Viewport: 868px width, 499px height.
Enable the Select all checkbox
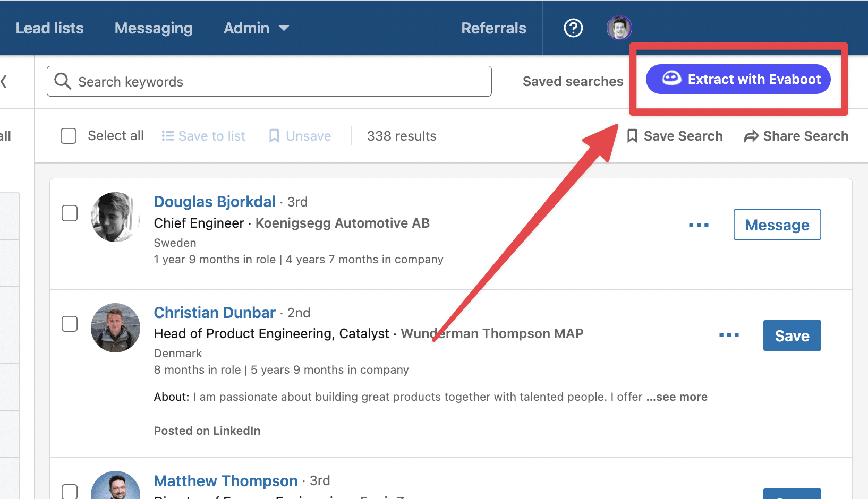tap(69, 136)
